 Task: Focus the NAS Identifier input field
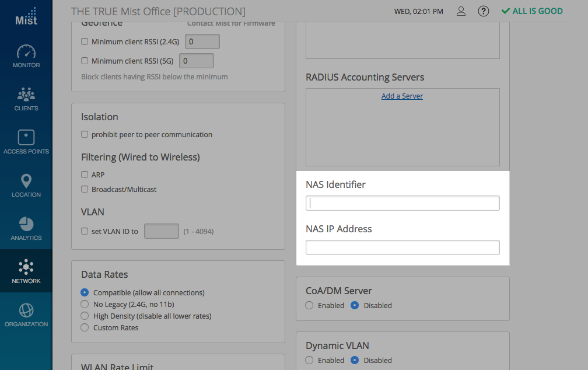pos(402,203)
